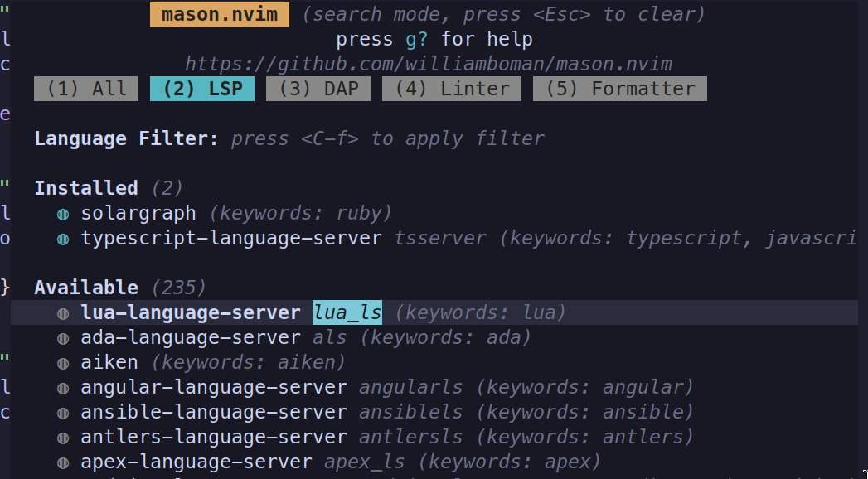Click the ada-language-server package icon

(x=63, y=338)
